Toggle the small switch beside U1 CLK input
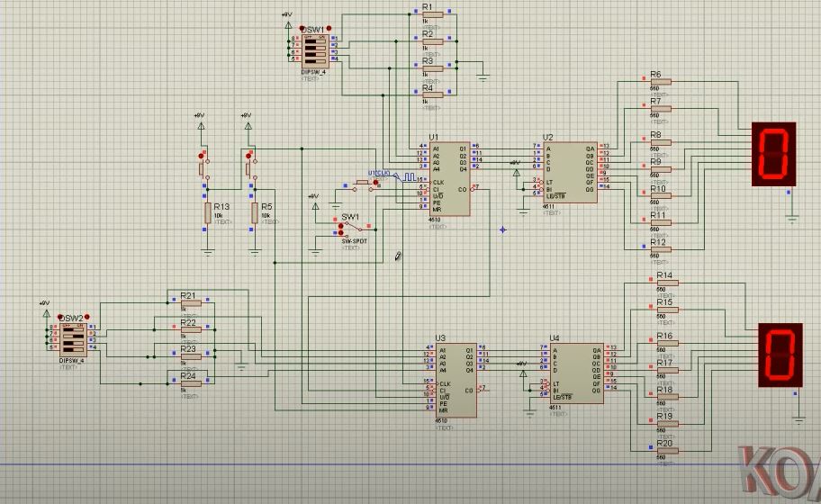 click(x=363, y=184)
